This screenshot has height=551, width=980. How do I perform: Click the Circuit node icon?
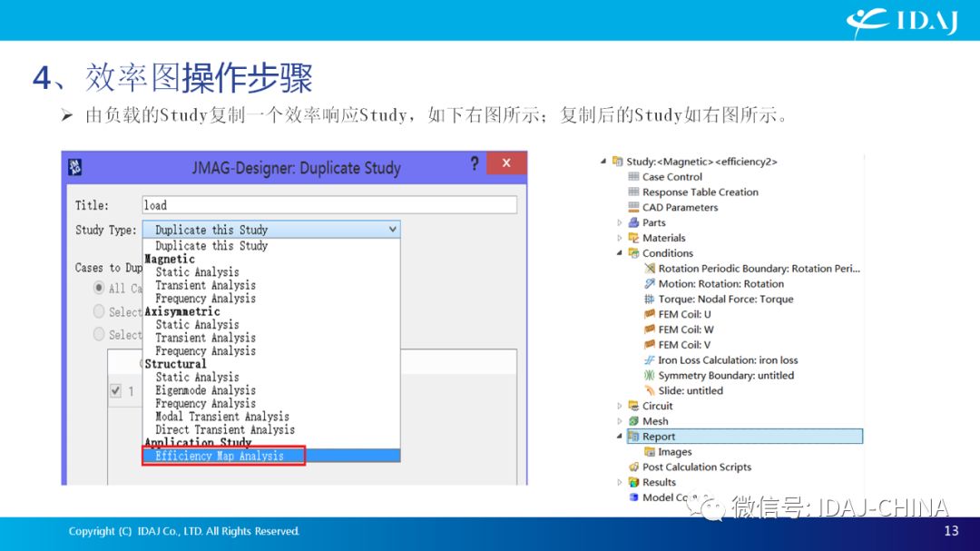[633, 406]
